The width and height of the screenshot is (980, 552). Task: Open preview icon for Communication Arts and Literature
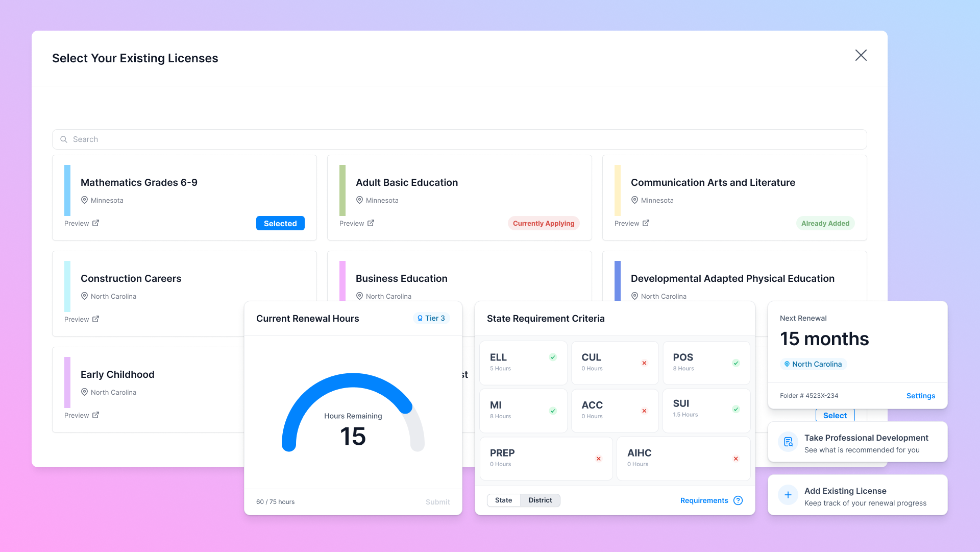(646, 223)
